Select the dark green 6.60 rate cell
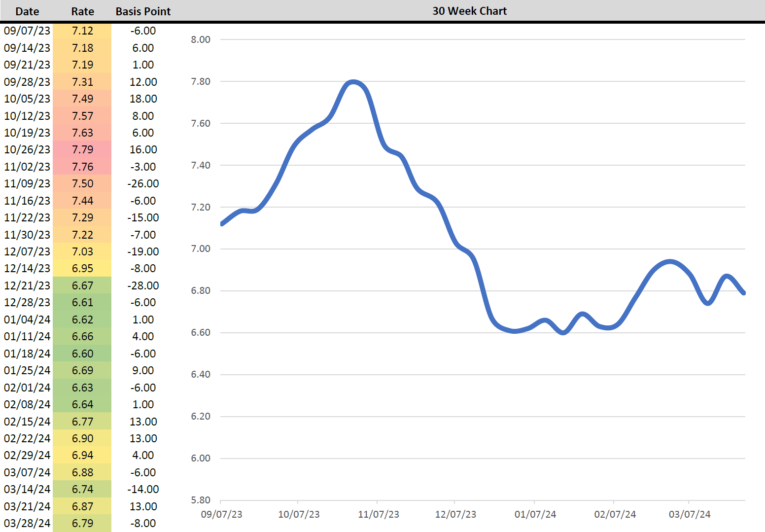Screen dimensions: 765x532 point(82,354)
